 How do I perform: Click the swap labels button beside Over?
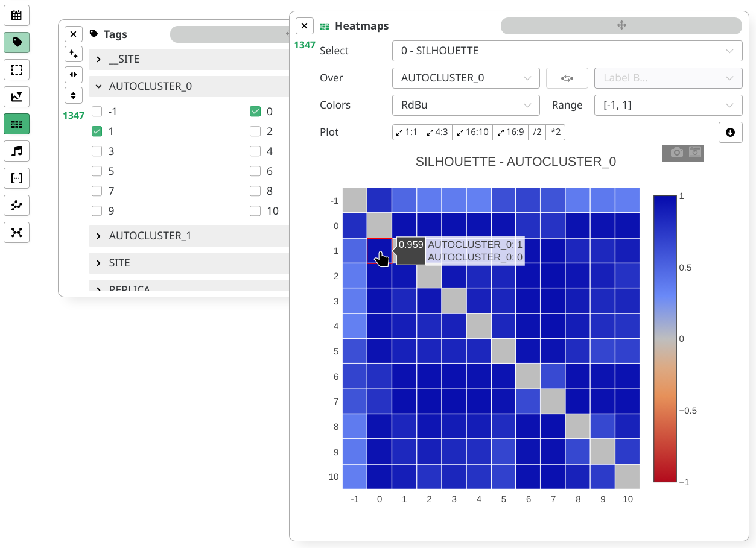click(567, 78)
